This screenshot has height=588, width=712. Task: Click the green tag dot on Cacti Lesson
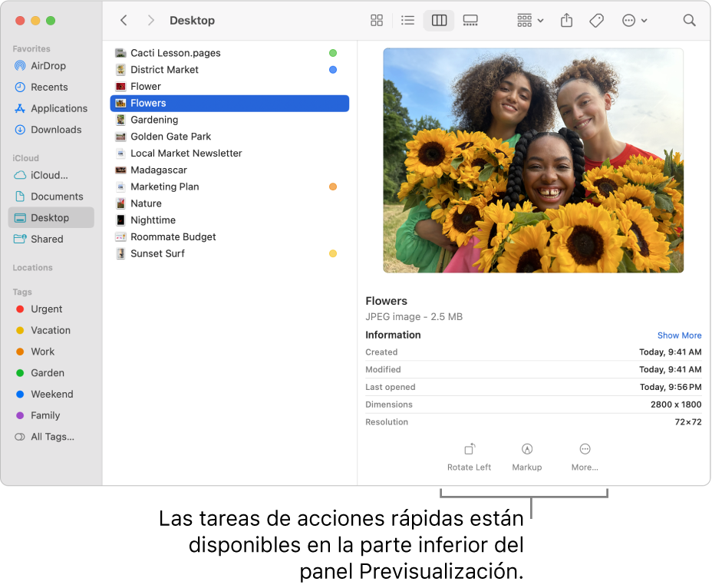(333, 53)
